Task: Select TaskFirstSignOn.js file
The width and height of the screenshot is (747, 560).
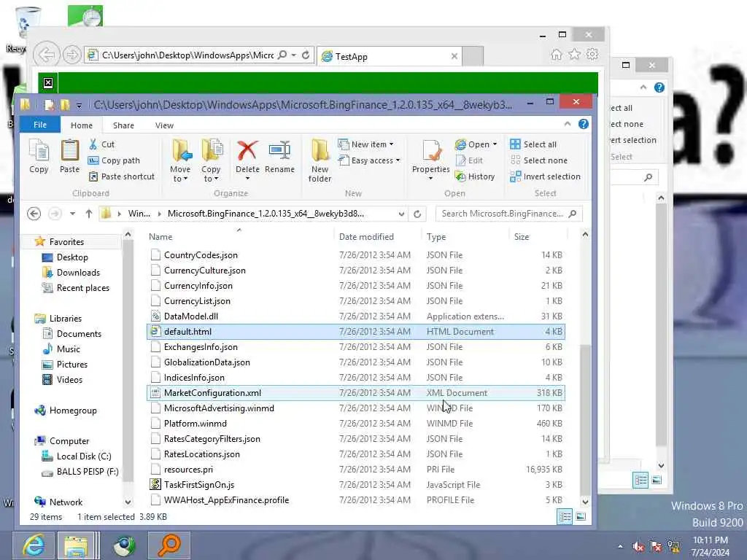Action: pos(356,485)
